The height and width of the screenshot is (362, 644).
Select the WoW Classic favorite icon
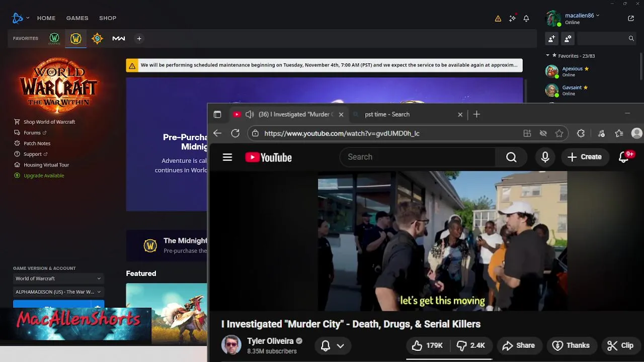(x=54, y=39)
